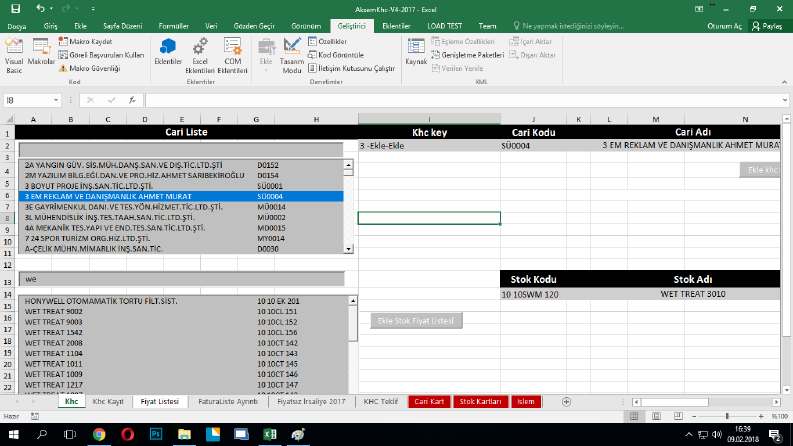Toggle Göreli Başvuruları Kullan
The image size is (793, 446).
(x=101, y=55)
